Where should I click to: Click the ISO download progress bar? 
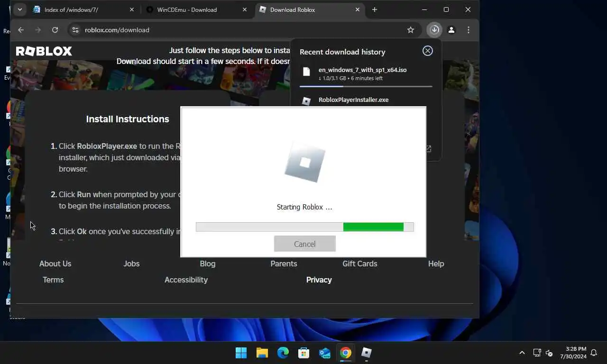(366, 86)
